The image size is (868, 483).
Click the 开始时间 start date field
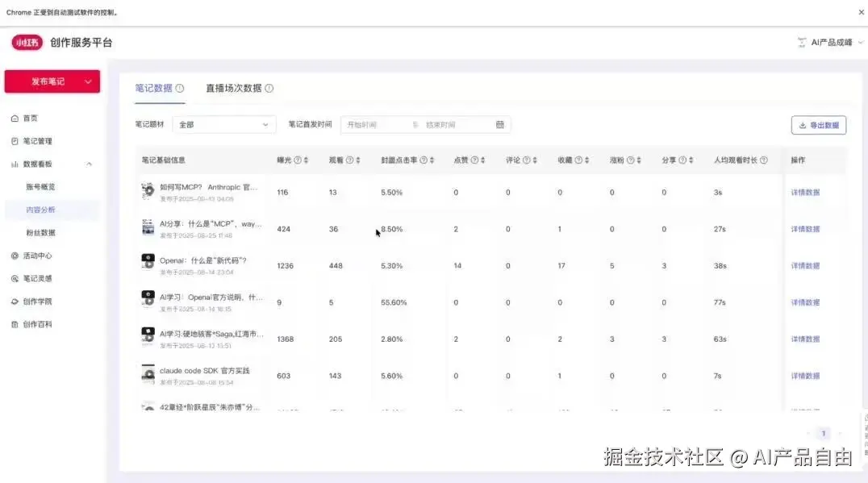[x=375, y=125]
